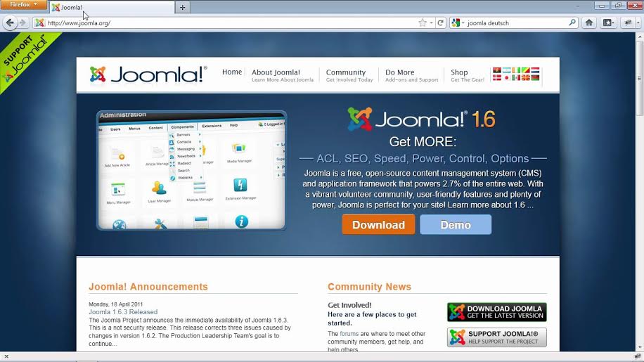This screenshot has width=644, height=362.
Task: Click the Ivory Coast flag icon
Action: coord(516,70)
